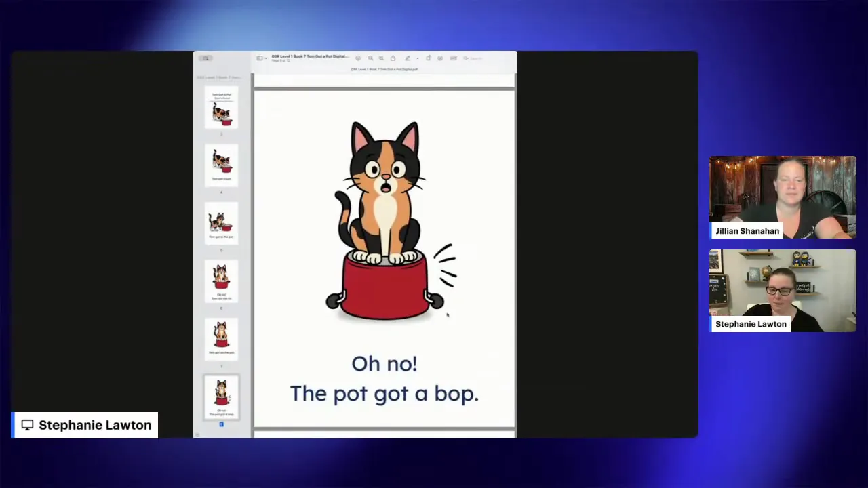Select the file name tab below the toolbar

(x=384, y=69)
